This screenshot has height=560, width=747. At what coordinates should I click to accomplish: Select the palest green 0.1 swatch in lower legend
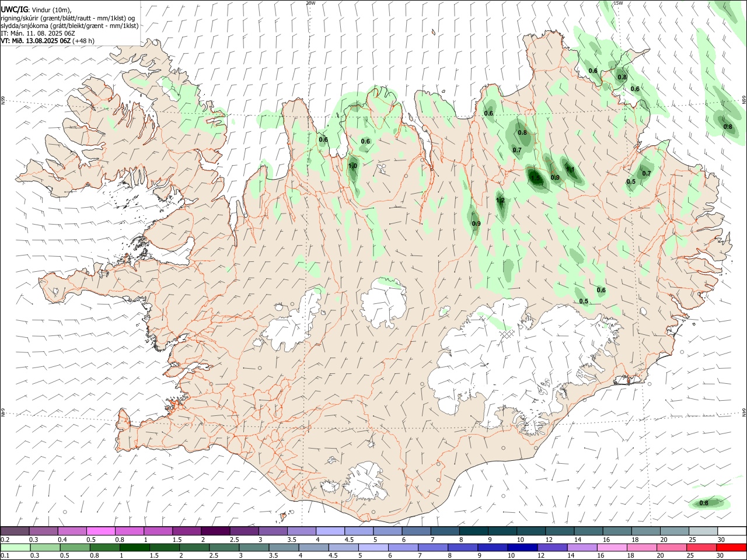click(x=16, y=548)
